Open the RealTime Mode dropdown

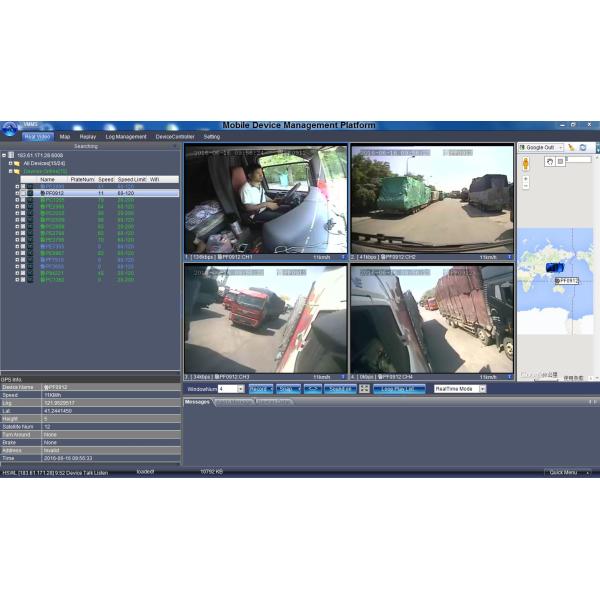[483, 389]
